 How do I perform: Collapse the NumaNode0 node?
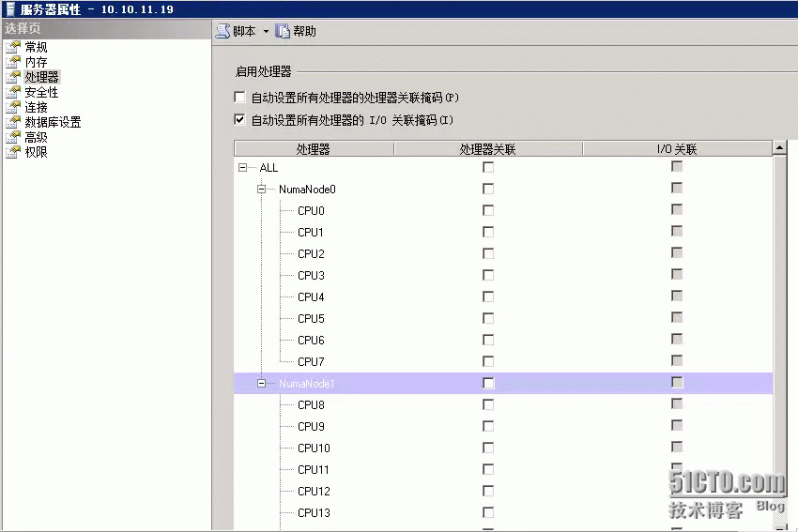[x=262, y=190]
